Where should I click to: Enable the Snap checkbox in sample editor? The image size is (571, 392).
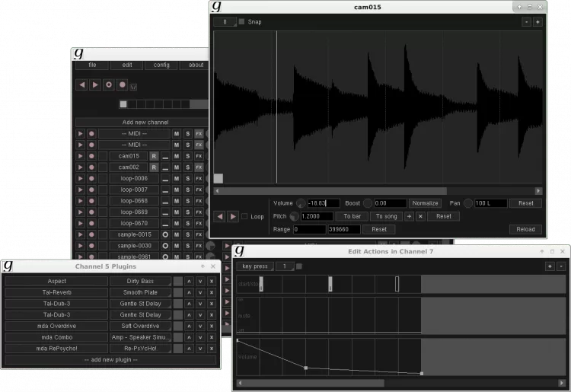[x=242, y=22]
